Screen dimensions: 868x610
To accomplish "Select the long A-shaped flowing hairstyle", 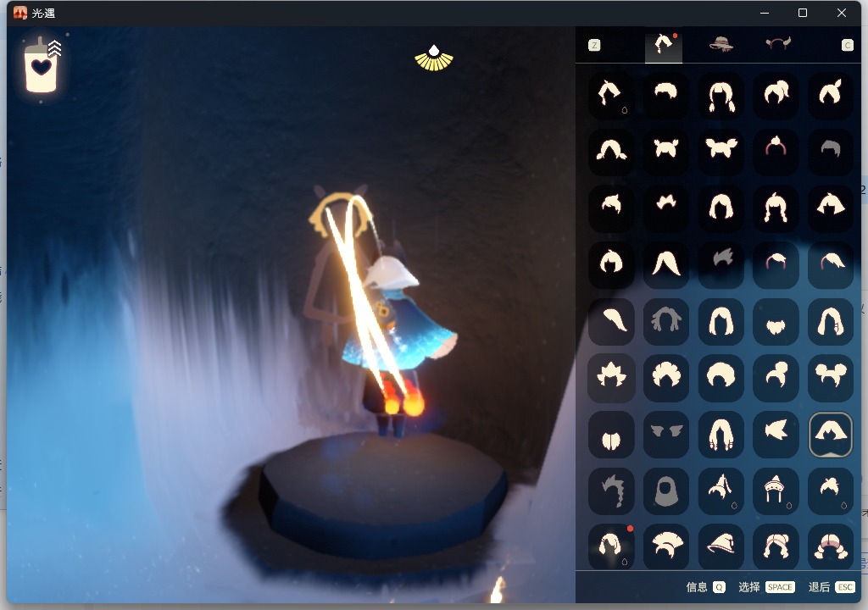I will (666, 264).
